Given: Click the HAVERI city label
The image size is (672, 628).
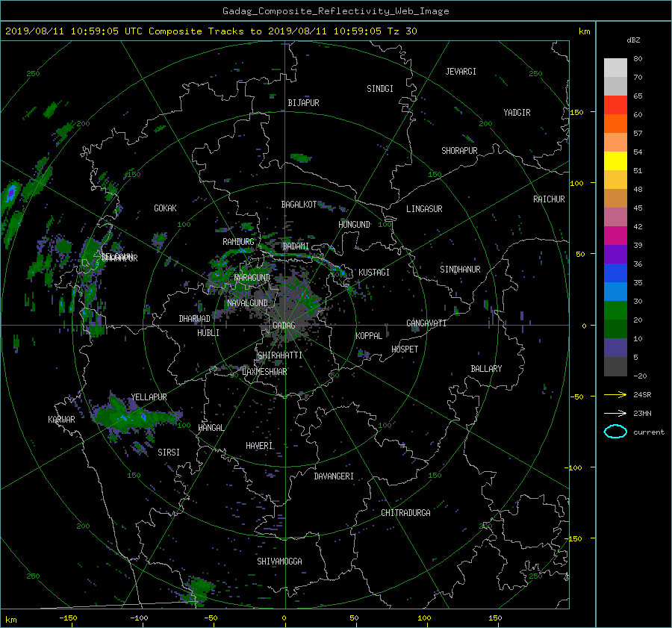Looking at the screenshot, I should (x=259, y=446).
